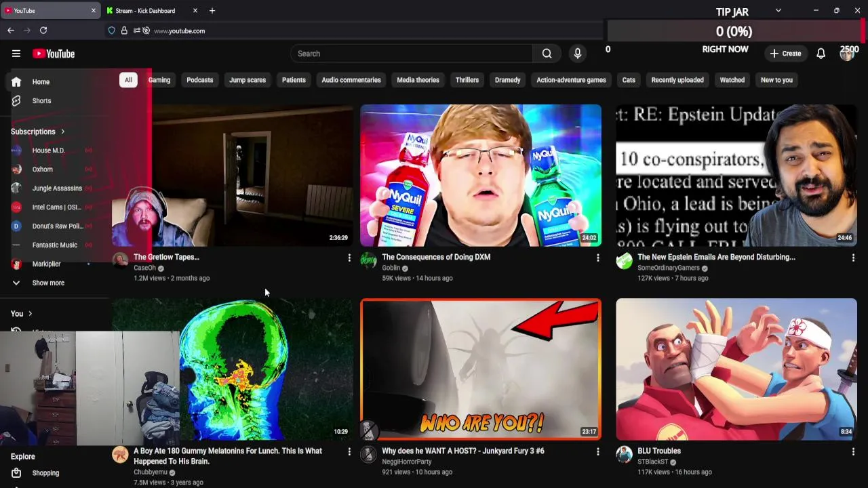Open the YouTube hamburger guide menu
This screenshot has height=488, width=868.
(x=16, y=54)
